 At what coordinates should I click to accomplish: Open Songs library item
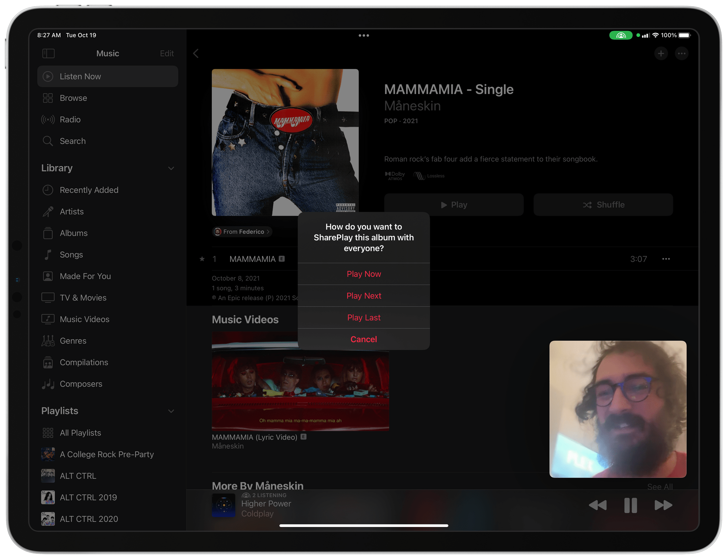pos(108,255)
